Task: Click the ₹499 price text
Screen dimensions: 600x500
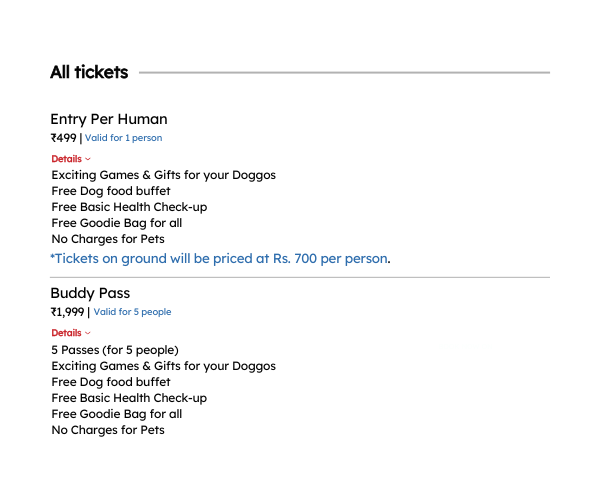Action: point(64,138)
